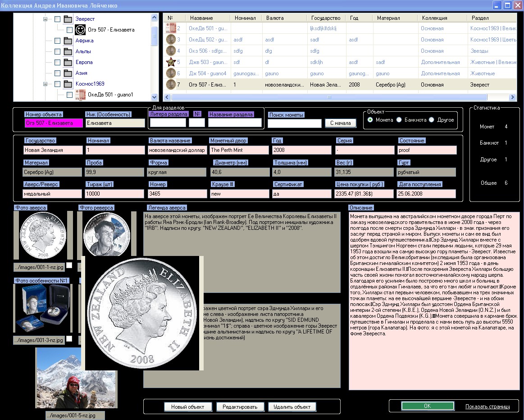Click table horizontal scrollbar left arrow
The image size is (524, 420).
tap(167, 97)
